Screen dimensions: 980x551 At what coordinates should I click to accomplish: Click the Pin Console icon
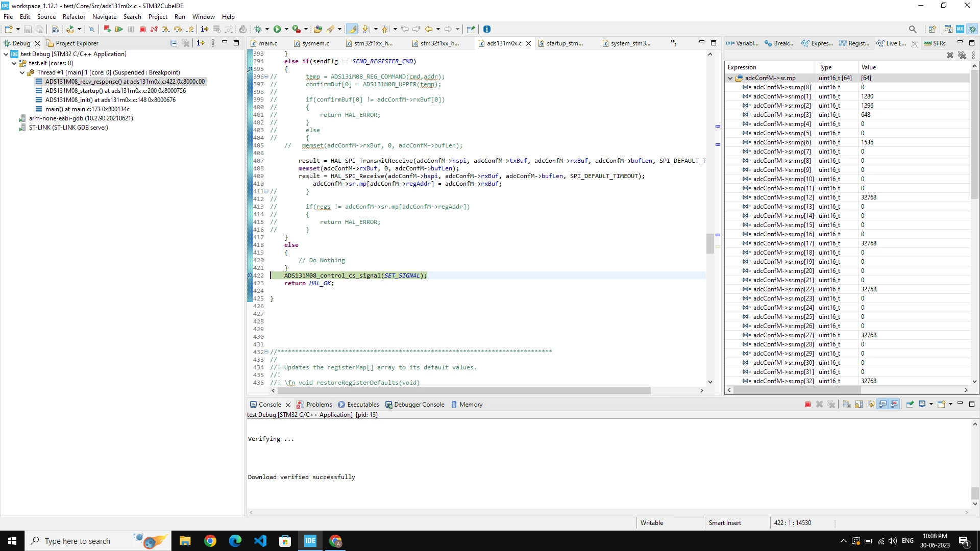click(x=910, y=404)
